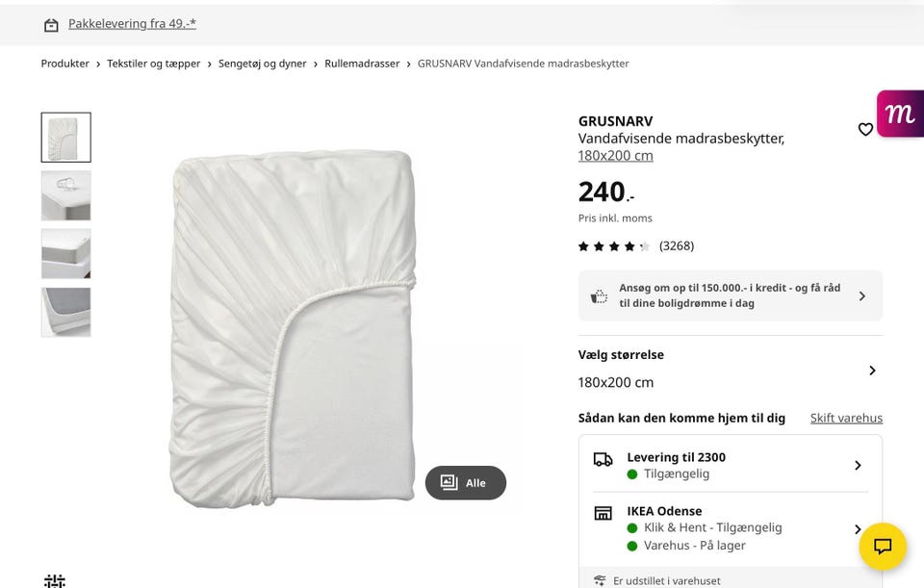This screenshot has height=588, width=924.
Task: Expand the Vælg størrelse size selector
Action: pyautogui.click(x=872, y=371)
